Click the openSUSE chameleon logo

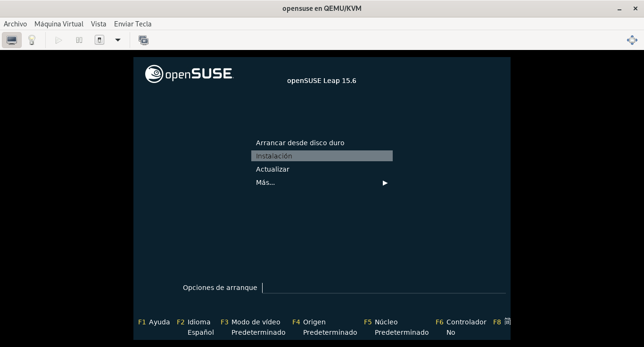(154, 74)
